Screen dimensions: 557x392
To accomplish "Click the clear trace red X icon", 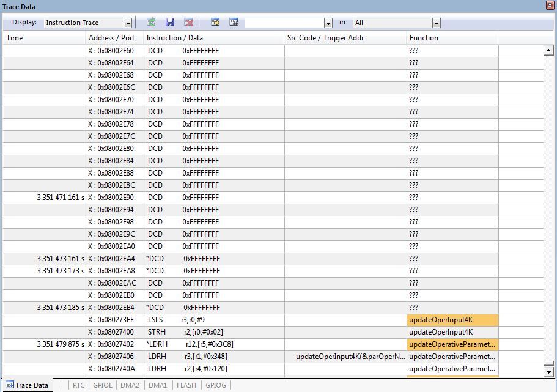I will [189, 23].
